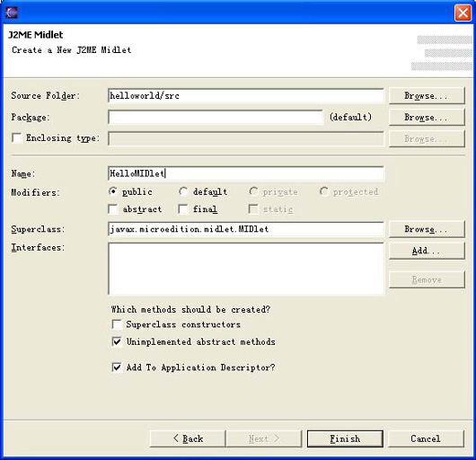Enable Superclass constructors checkbox

[x=117, y=324]
